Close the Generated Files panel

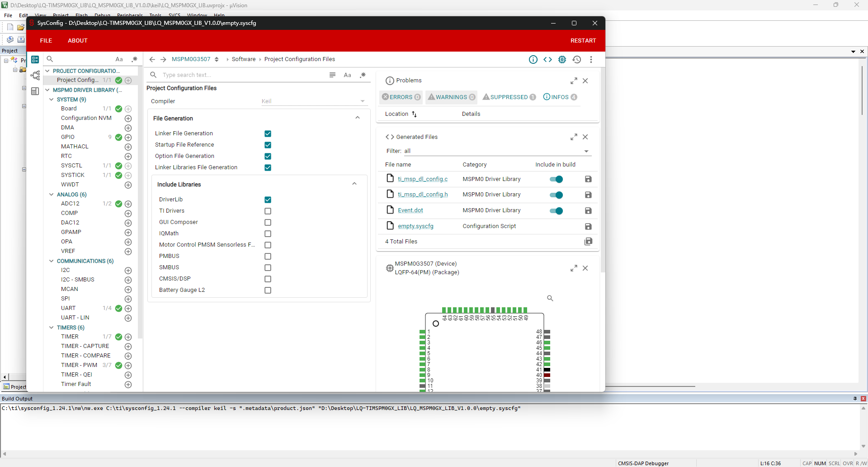(585, 137)
